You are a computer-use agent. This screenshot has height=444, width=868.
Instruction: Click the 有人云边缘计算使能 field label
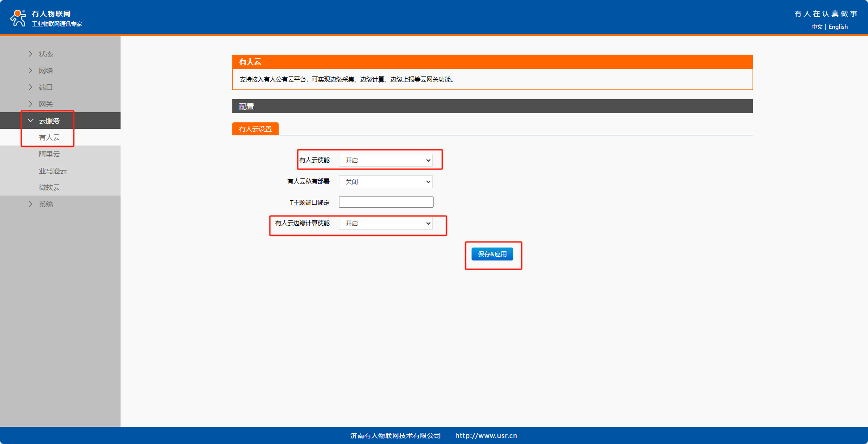click(302, 223)
